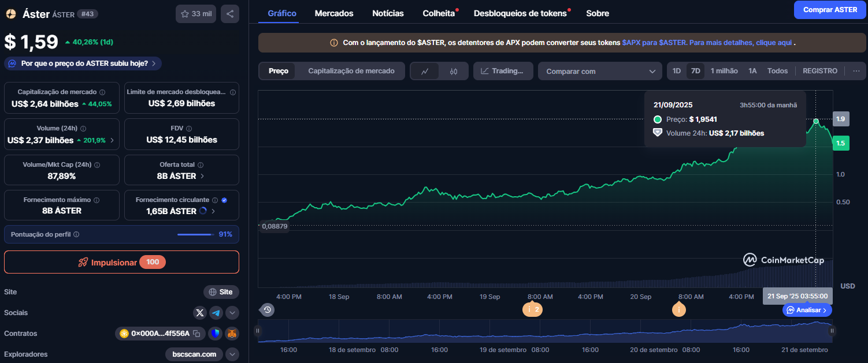
Task: Expand Volume (24h) details chevron
Action: (x=112, y=140)
